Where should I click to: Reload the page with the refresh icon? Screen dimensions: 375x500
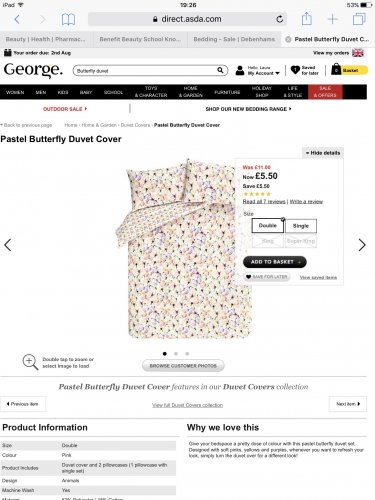[280, 19]
